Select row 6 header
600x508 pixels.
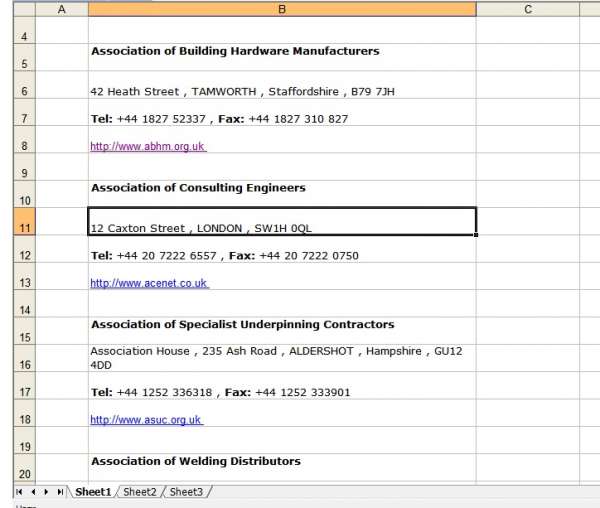(24, 85)
